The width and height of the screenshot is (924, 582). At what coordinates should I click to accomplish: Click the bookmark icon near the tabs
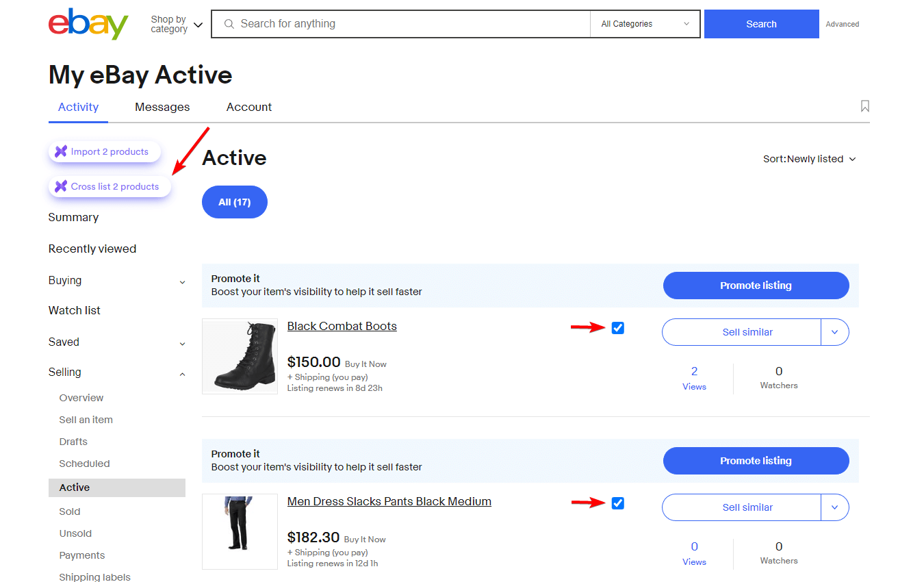[x=864, y=107]
